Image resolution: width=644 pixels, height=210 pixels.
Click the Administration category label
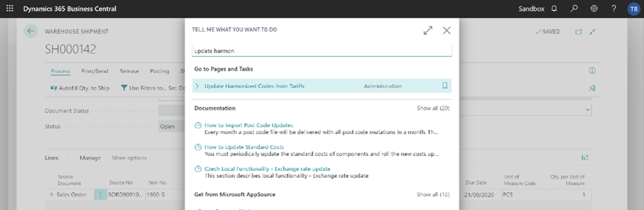(x=382, y=86)
